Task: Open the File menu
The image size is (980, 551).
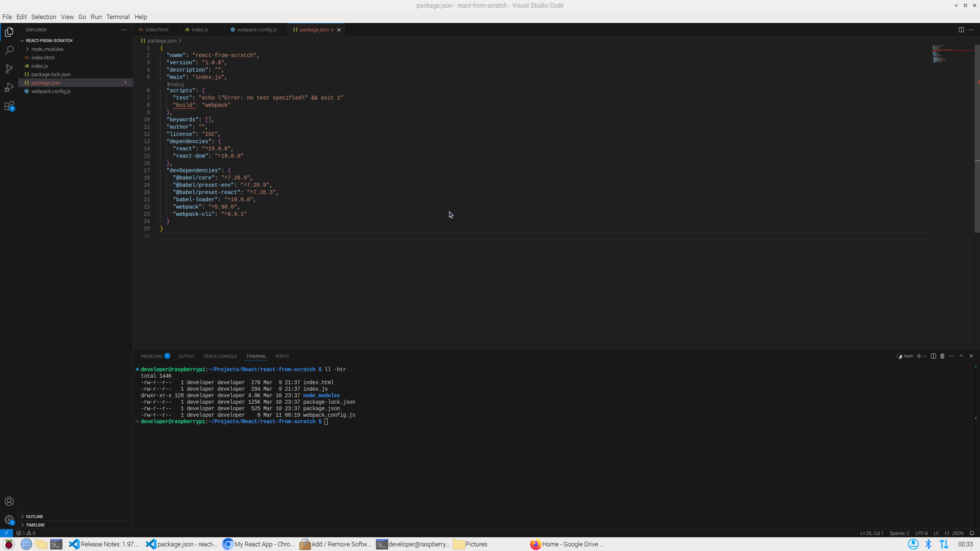Action: point(7,17)
